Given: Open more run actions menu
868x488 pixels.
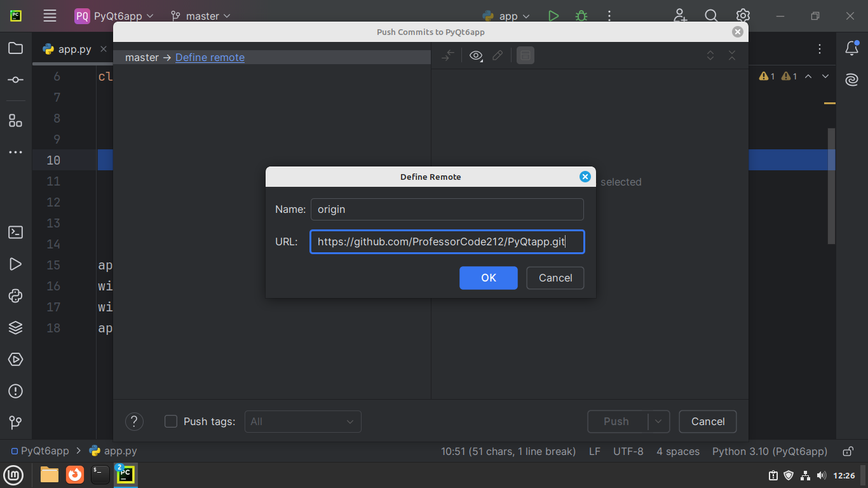Looking at the screenshot, I should 609,16.
